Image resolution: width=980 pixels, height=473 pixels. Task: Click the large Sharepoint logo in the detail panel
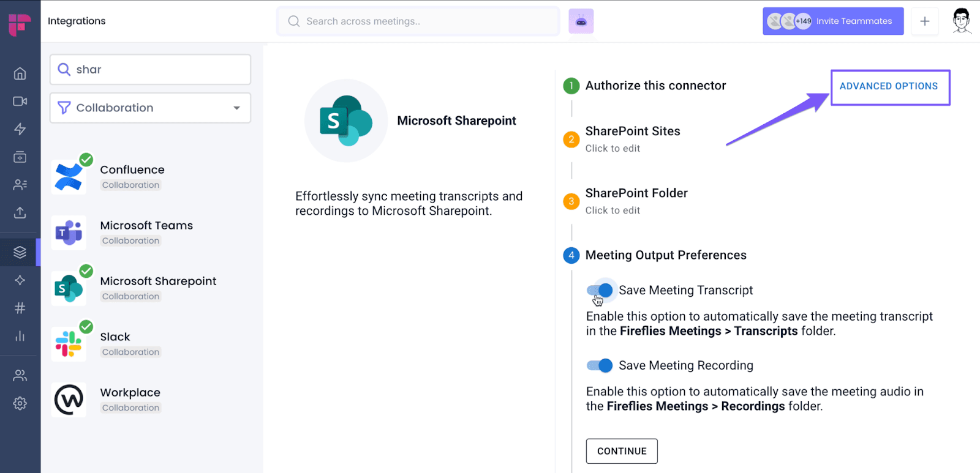coord(346,121)
